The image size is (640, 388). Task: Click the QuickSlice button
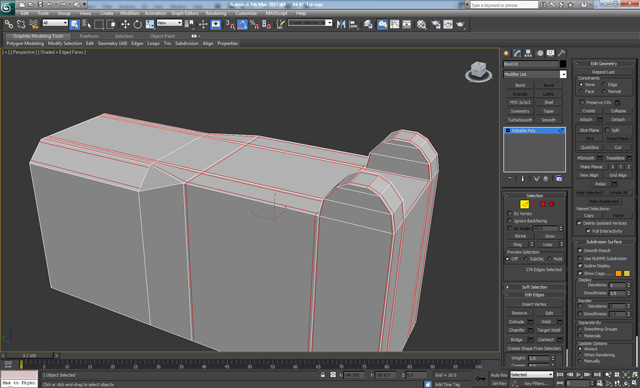coord(589,147)
